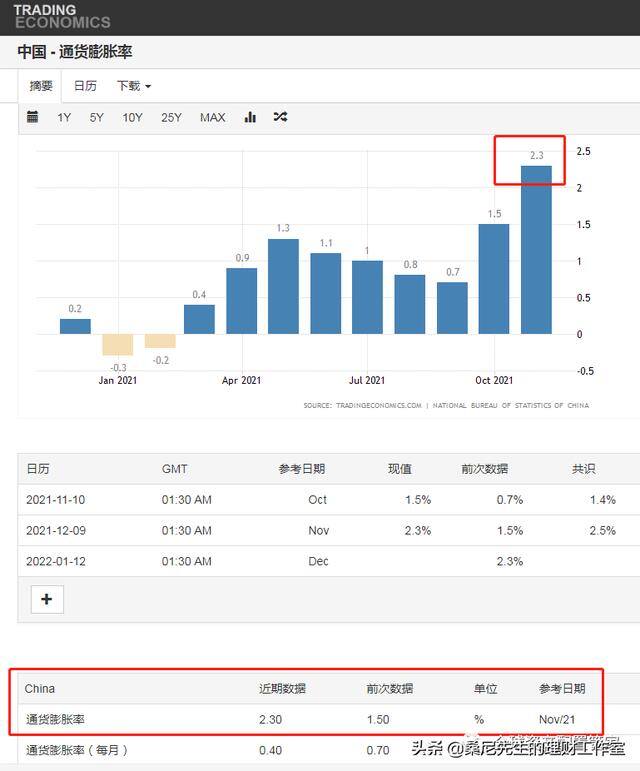Screen dimensions: 640x771
Task: Click the China table header
Action: click(x=40, y=688)
